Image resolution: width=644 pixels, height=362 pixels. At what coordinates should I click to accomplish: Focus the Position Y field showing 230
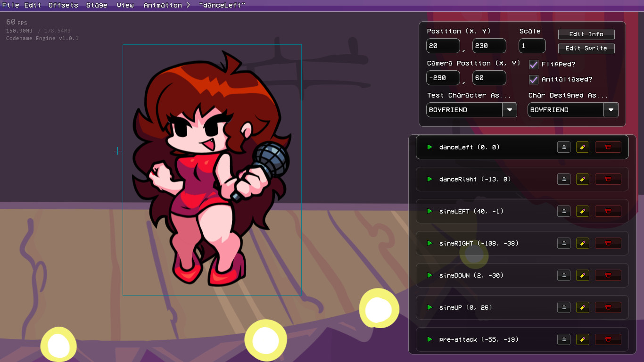click(x=489, y=46)
